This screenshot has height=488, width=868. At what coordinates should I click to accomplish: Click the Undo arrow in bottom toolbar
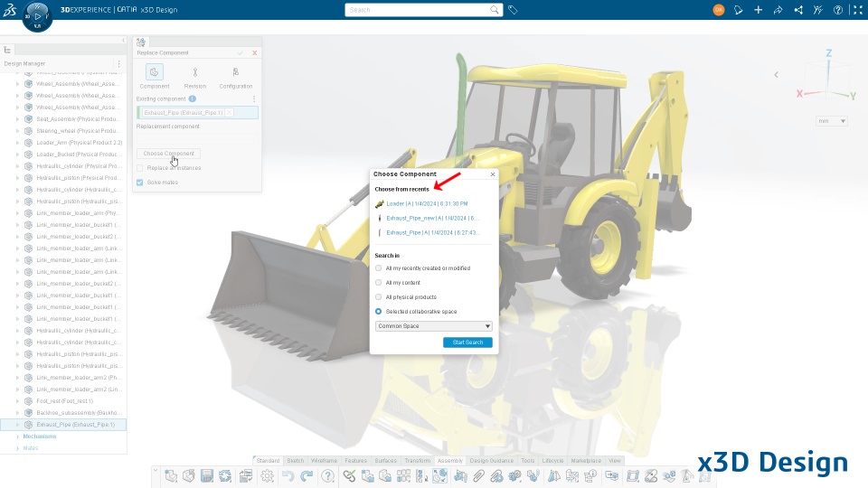point(288,476)
